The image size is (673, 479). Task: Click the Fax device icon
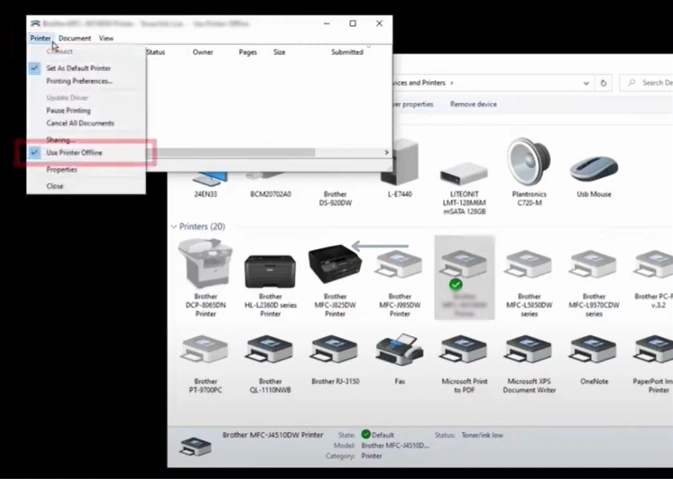399,352
